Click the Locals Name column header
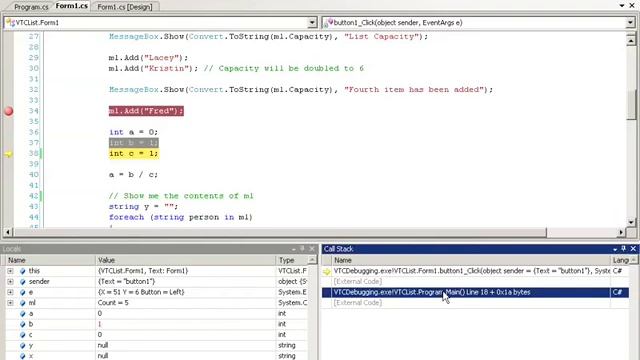Viewport: 640px width, 360px height. (x=50, y=260)
